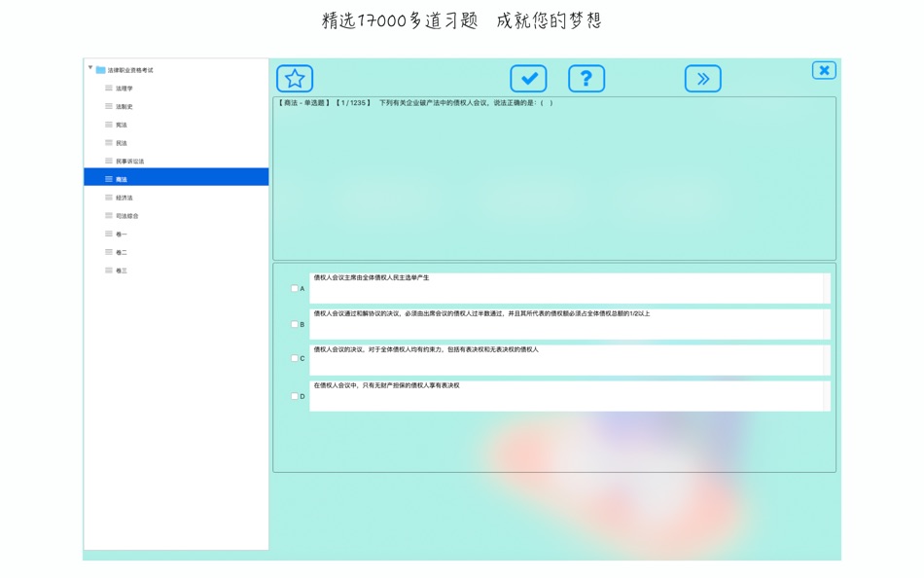Choose the 宪法 category

click(x=122, y=125)
